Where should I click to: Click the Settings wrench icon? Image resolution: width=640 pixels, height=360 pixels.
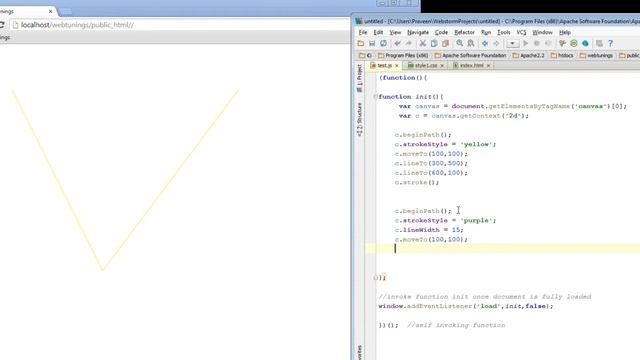pyautogui.click(x=562, y=43)
